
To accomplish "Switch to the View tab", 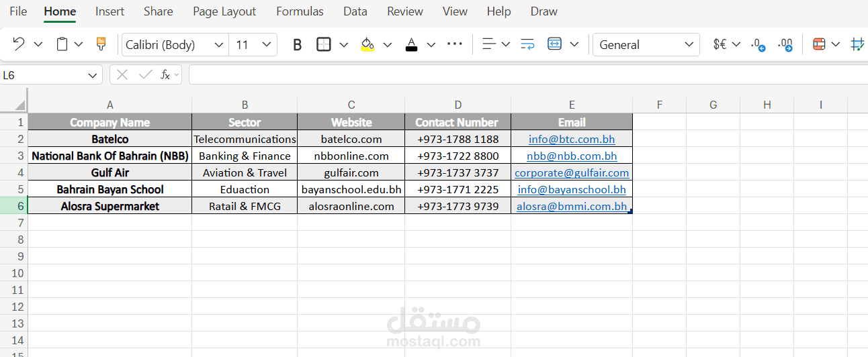I will click(455, 11).
